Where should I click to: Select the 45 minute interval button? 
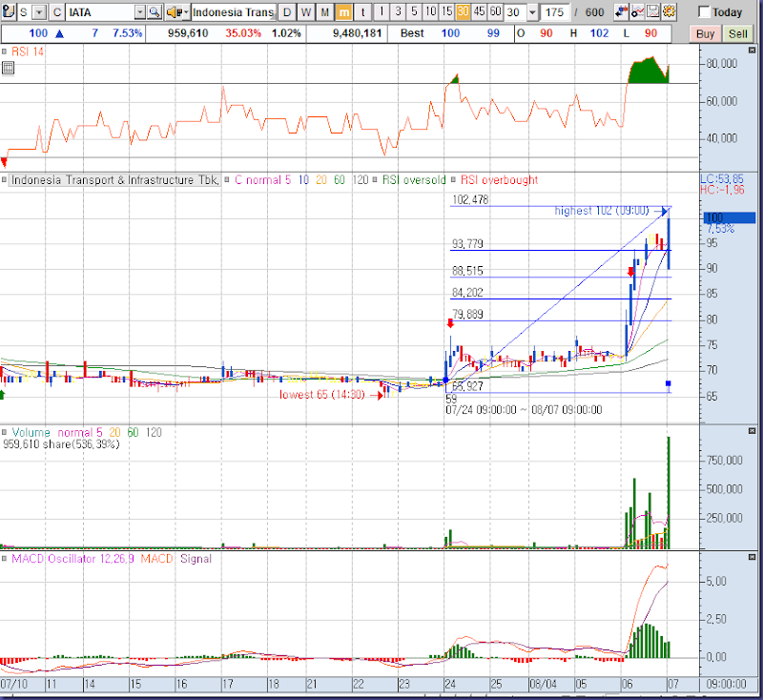click(479, 11)
